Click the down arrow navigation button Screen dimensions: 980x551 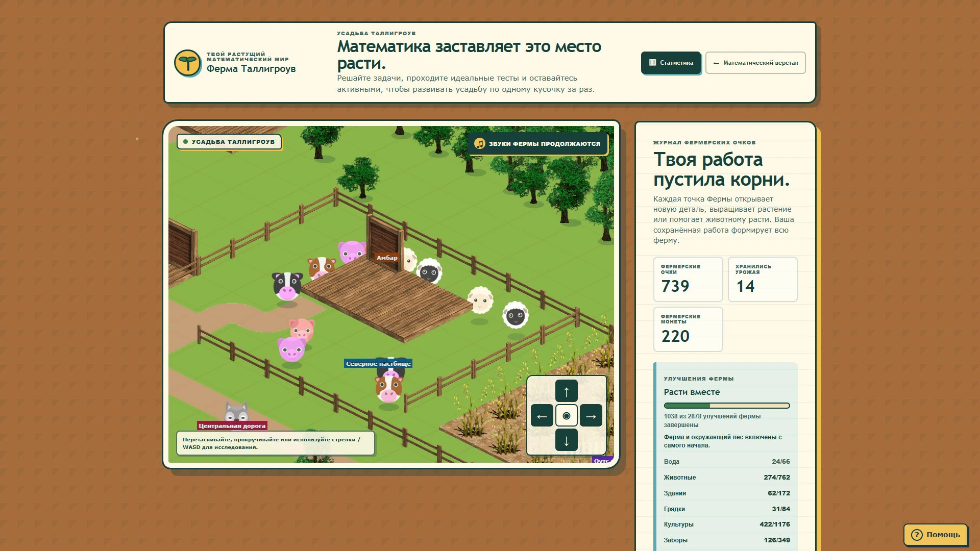[x=566, y=440]
